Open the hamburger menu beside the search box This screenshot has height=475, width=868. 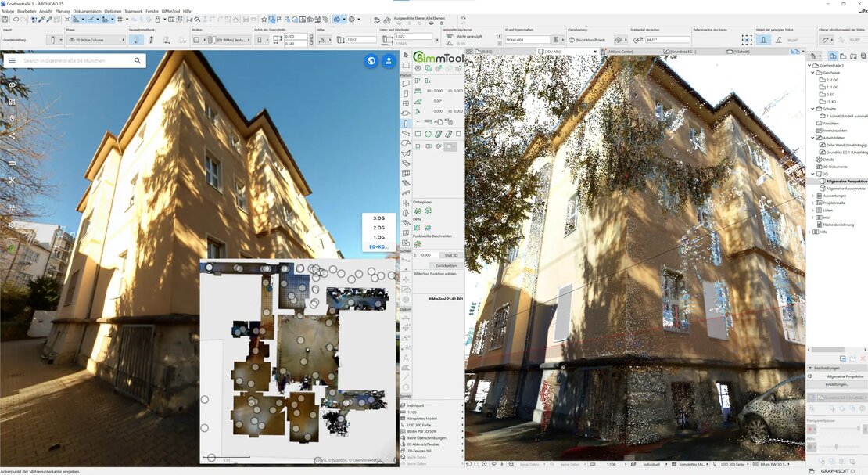click(x=13, y=61)
